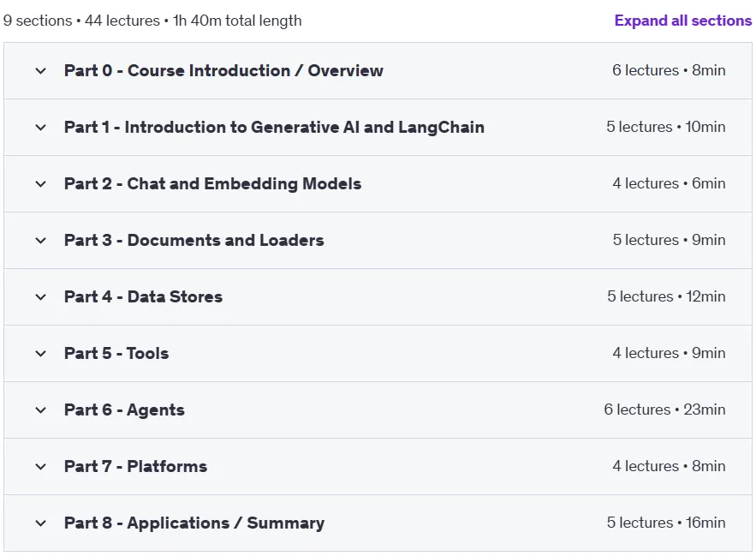Image resolution: width=756 pixels, height=556 pixels.
Task: Click the 4 lectures • 9min label for Tools
Action: coord(669,353)
